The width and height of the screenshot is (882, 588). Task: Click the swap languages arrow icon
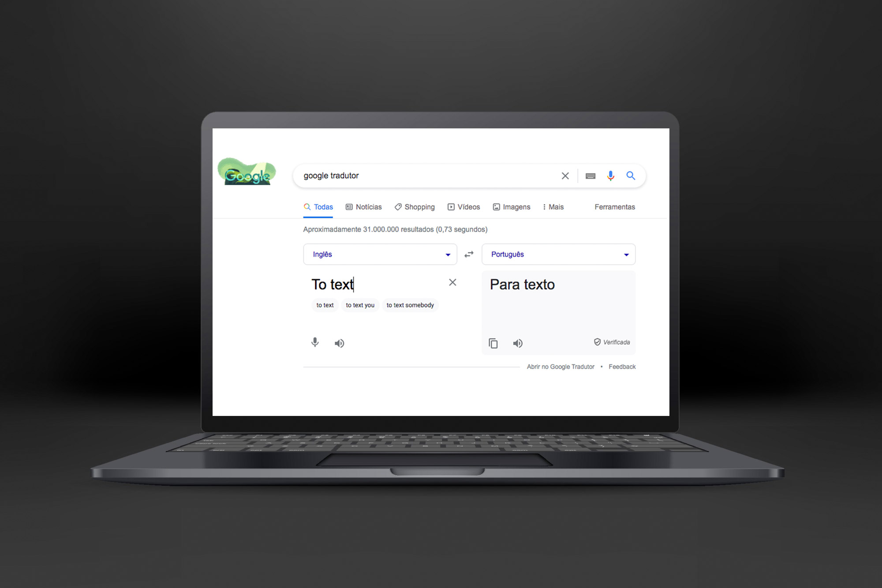click(x=470, y=255)
